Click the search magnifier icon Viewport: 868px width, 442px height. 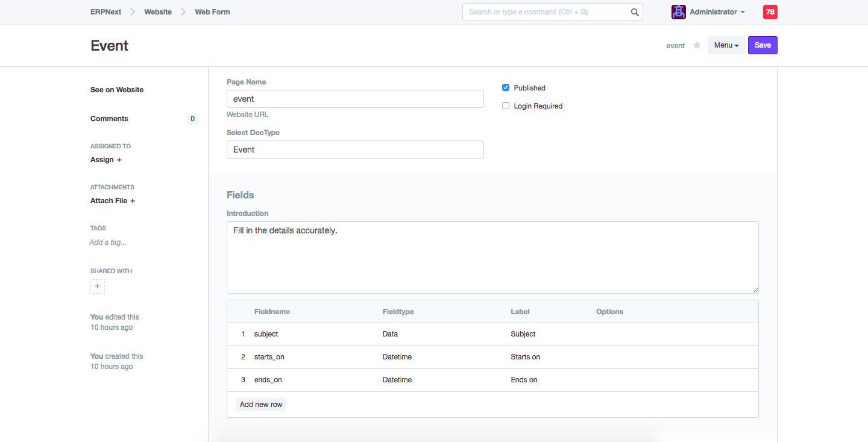pyautogui.click(x=634, y=12)
